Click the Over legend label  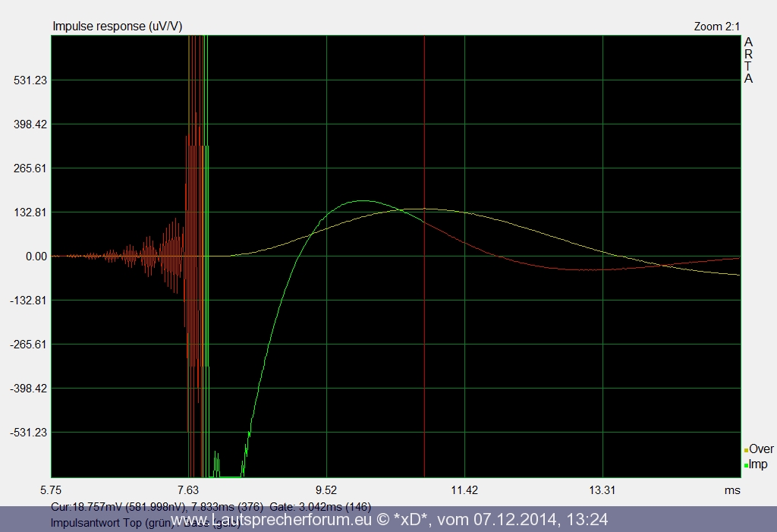click(x=761, y=449)
